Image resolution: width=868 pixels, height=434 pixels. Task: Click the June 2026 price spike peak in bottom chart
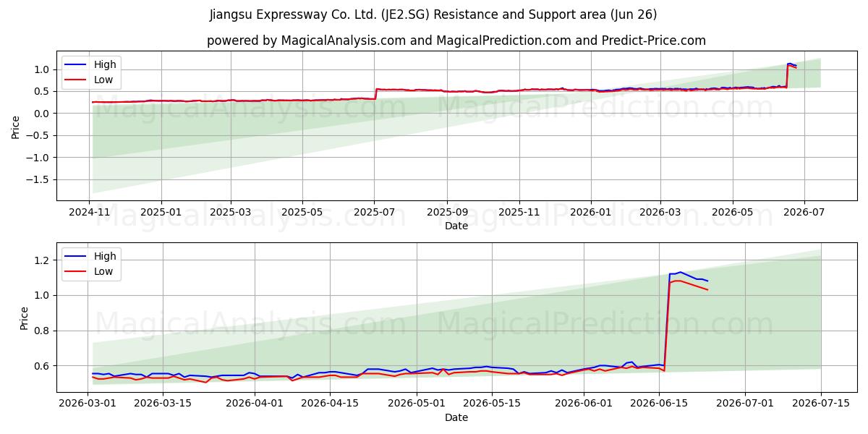pos(680,272)
